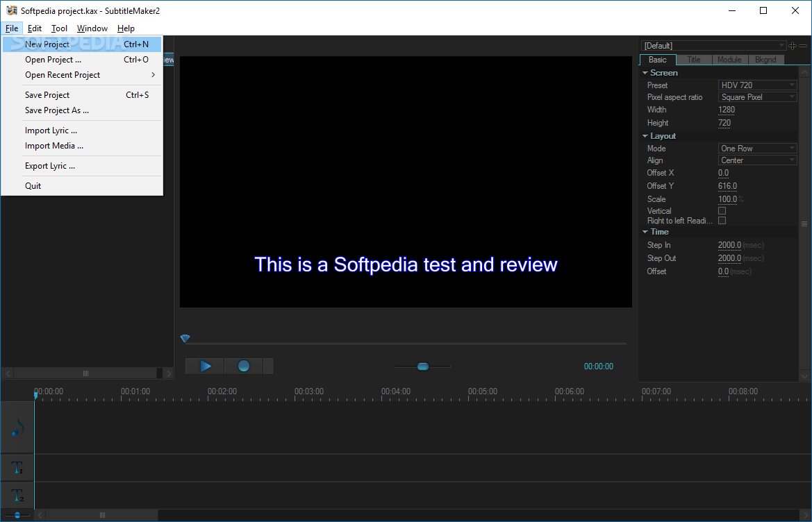Click the audio note track icon
Viewport: 812px width, 522px height.
point(17,428)
